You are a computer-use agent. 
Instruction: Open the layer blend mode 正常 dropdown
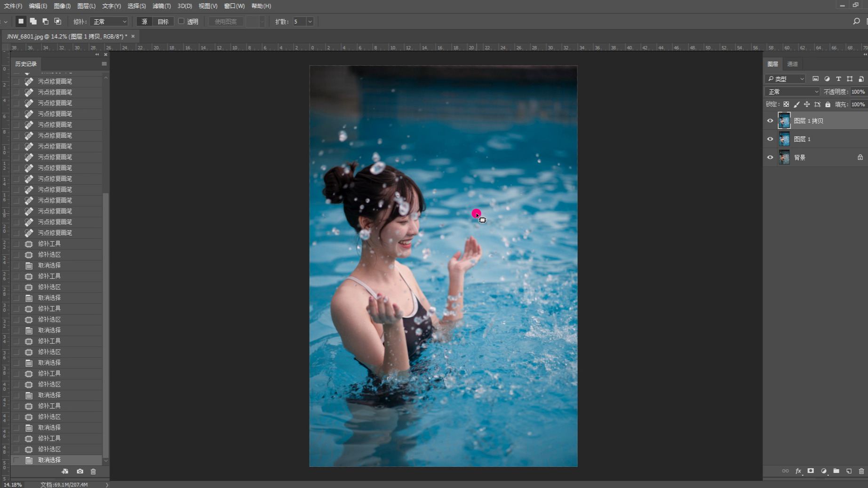point(792,92)
